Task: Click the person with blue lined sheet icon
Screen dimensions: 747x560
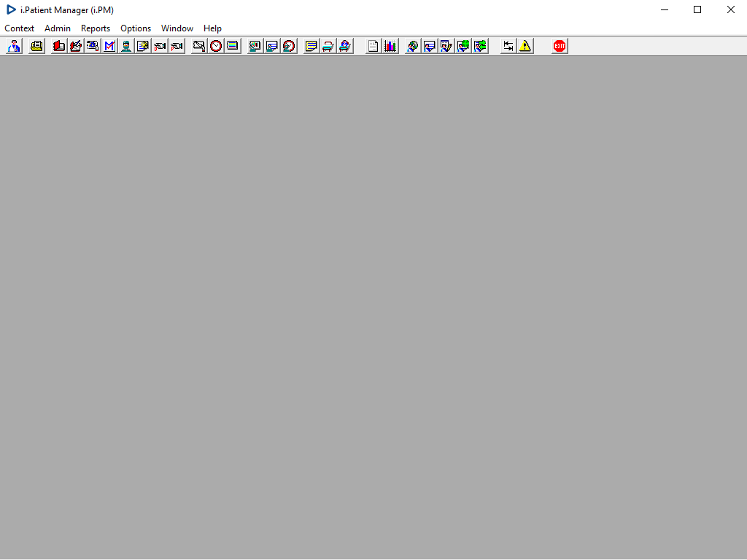Action: pyautogui.click(x=272, y=46)
